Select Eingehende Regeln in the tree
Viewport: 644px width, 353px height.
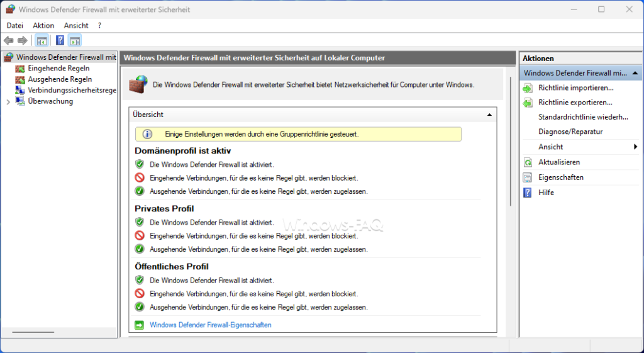pyautogui.click(x=58, y=69)
